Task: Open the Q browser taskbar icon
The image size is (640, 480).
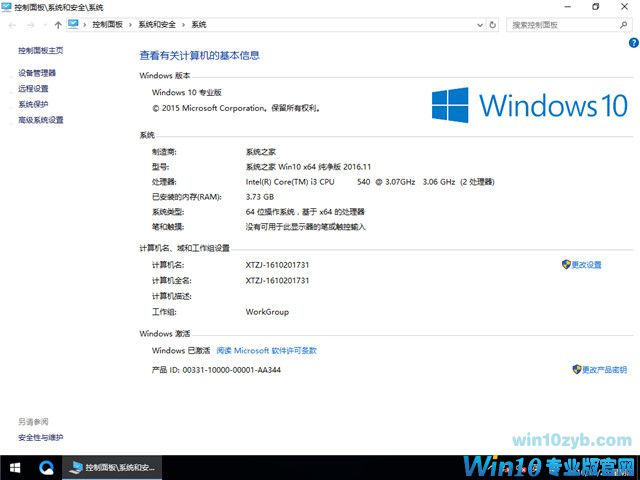Action: [46, 468]
